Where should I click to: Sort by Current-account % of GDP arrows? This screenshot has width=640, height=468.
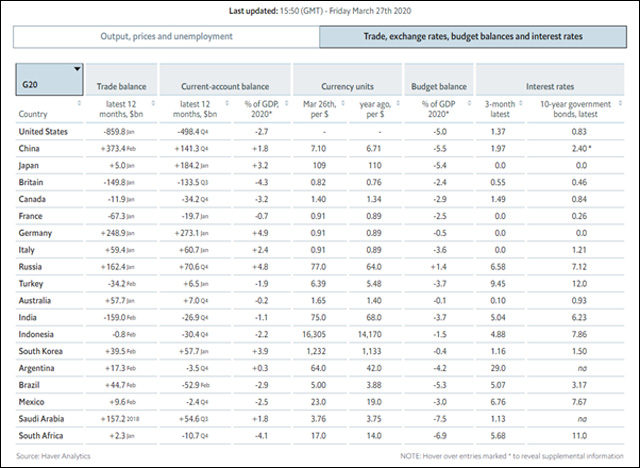pos(290,103)
